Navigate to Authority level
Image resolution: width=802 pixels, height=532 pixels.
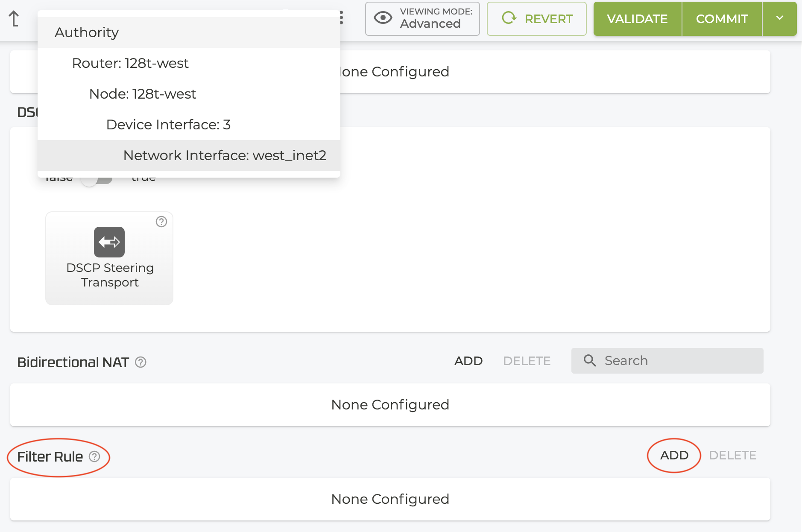87,32
